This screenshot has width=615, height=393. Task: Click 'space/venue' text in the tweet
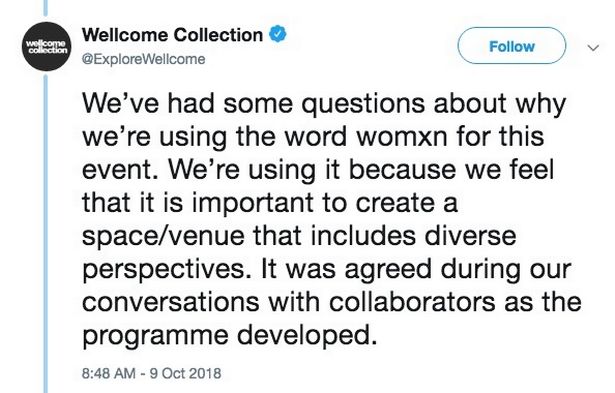tap(163, 237)
